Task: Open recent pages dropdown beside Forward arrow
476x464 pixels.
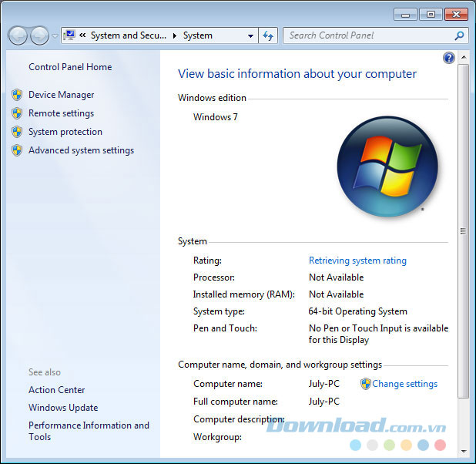Action: [55, 36]
